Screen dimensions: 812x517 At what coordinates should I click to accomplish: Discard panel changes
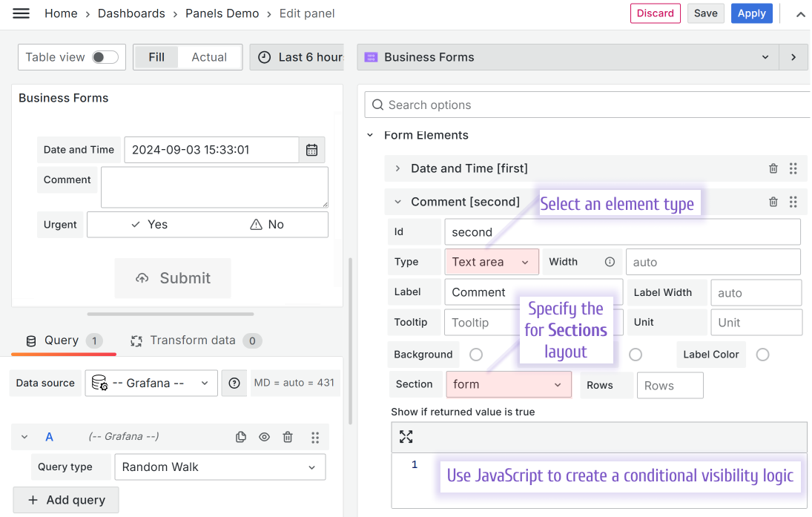tap(655, 13)
